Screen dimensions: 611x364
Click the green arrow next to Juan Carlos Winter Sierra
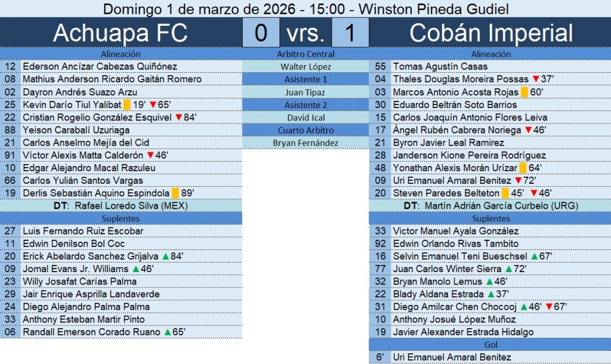[x=508, y=269]
